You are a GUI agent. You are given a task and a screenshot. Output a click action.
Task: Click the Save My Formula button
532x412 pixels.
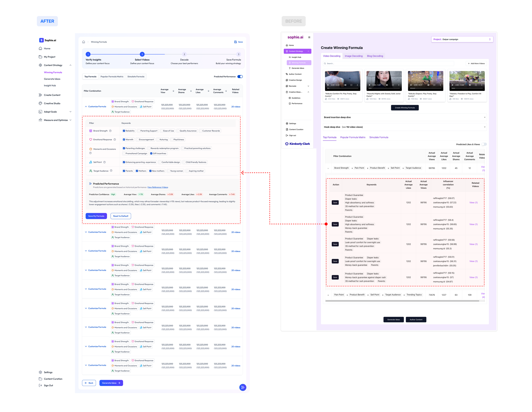coord(96,216)
